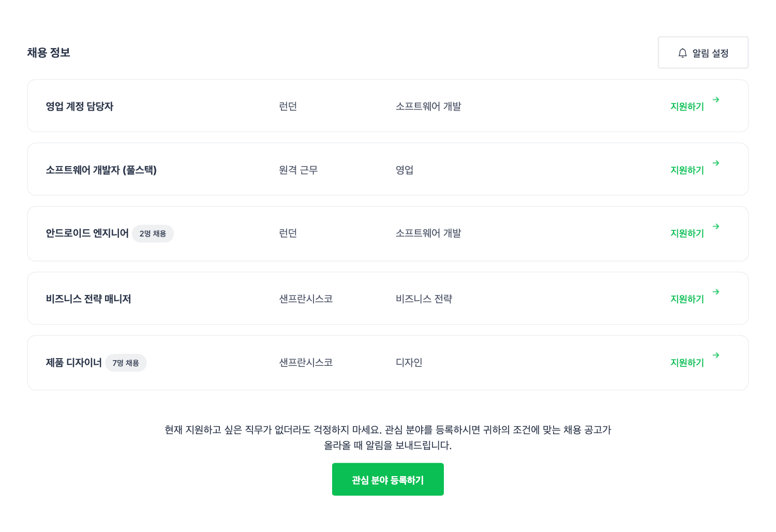Click the 2명 채용 badge
Screen dimensions: 776x532
coord(153,234)
